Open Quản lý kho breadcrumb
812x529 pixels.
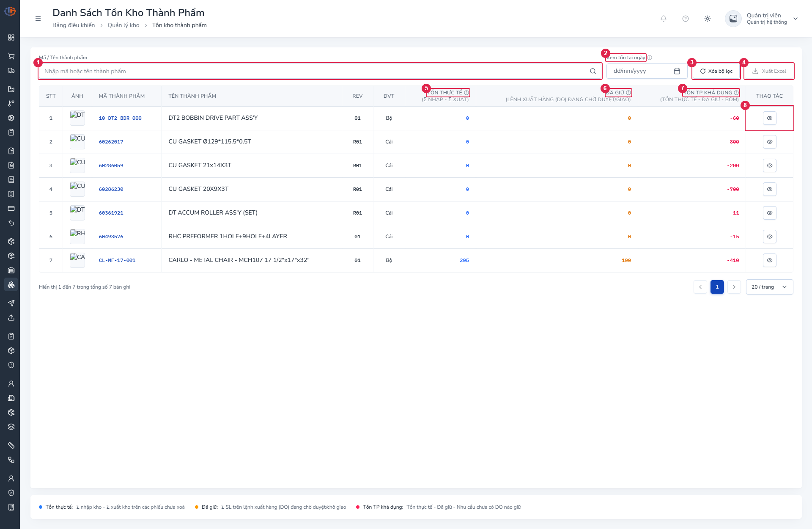[123, 25]
